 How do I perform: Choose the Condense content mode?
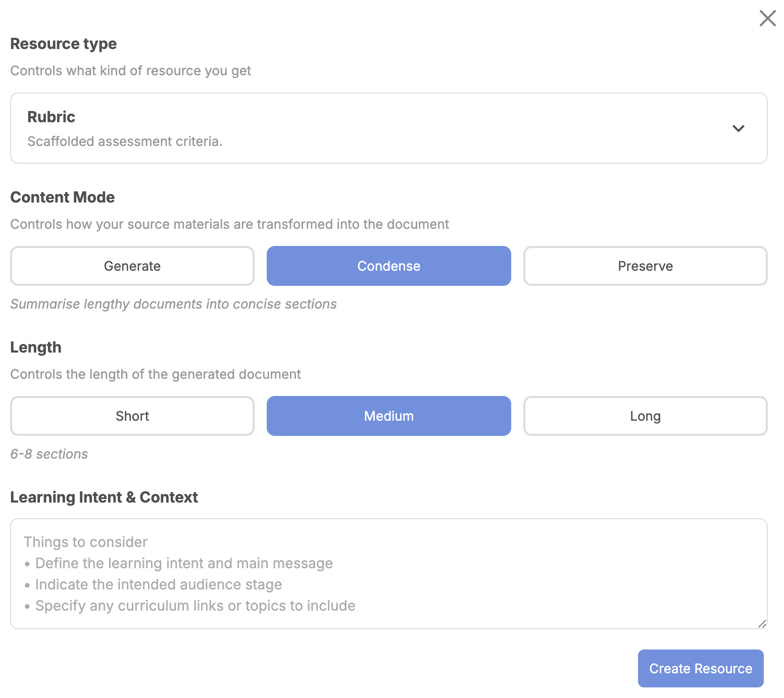click(388, 266)
